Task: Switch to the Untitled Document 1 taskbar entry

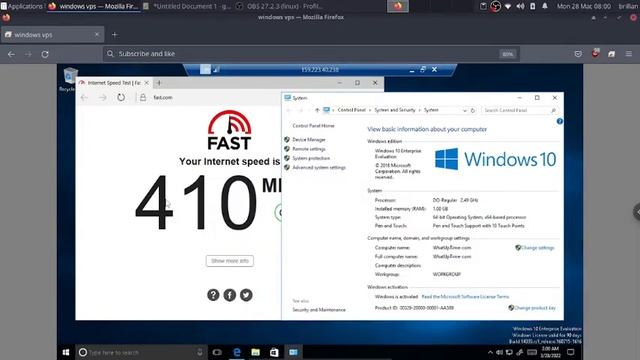Action: (x=187, y=6)
